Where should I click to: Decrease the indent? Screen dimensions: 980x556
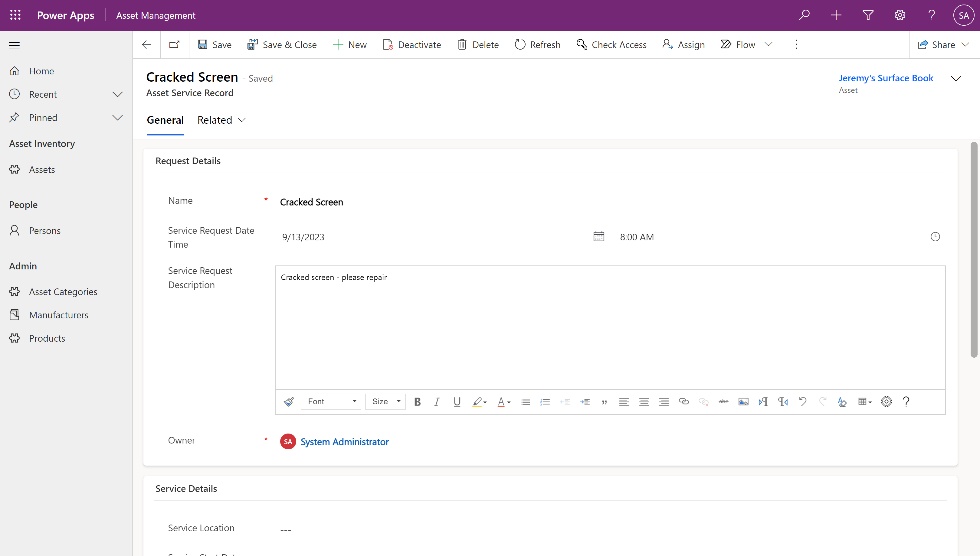(565, 402)
